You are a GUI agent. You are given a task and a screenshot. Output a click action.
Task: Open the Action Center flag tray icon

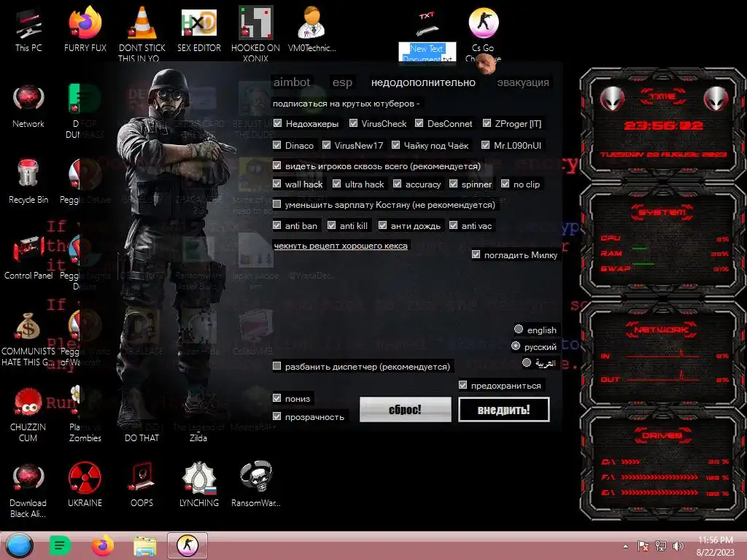(x=643, y=545)
